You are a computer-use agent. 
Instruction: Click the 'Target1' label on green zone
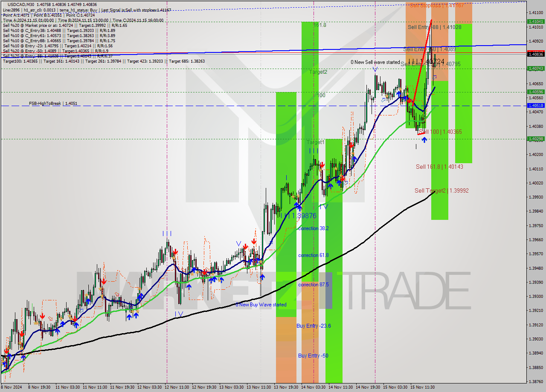(x=316, y=142)
